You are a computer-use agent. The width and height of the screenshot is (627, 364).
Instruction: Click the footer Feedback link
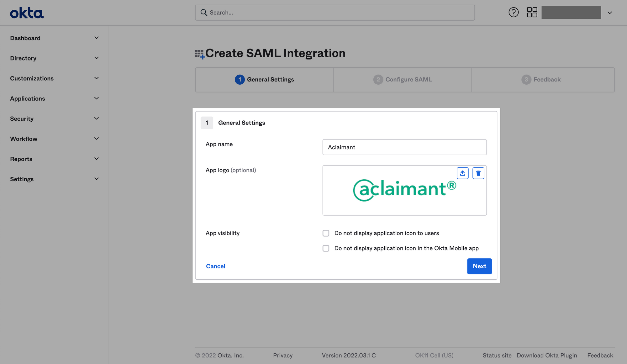[600, 356]
